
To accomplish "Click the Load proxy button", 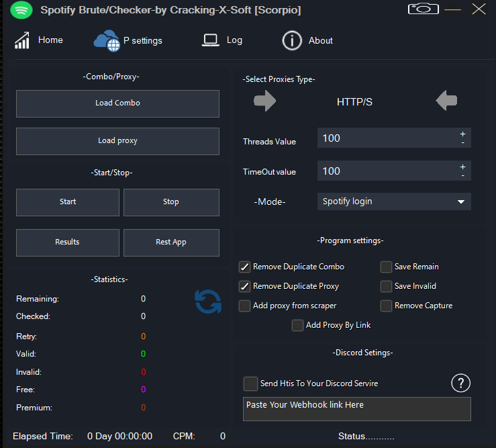I will pos(117,141).
